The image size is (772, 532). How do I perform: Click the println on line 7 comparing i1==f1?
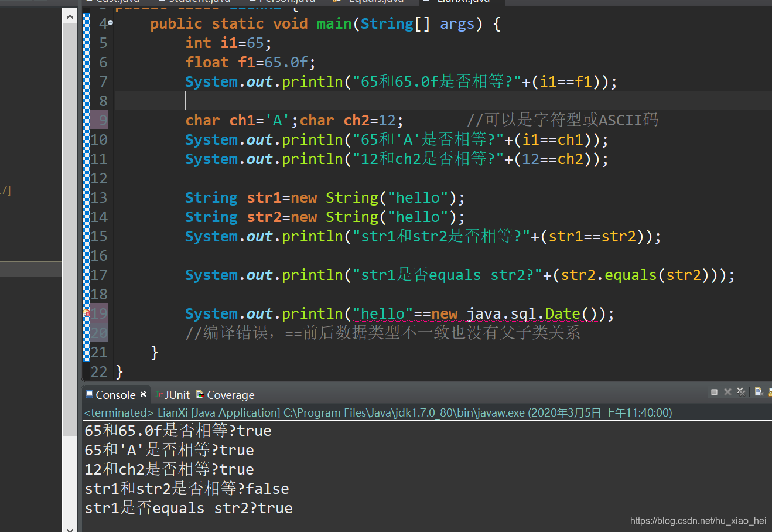click(401, 81)
